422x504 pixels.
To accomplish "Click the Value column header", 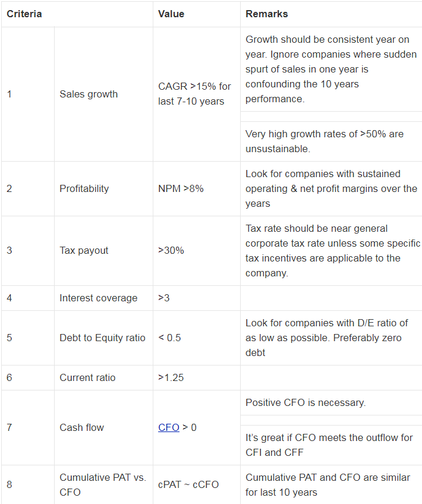I will (x=171, y=14).
